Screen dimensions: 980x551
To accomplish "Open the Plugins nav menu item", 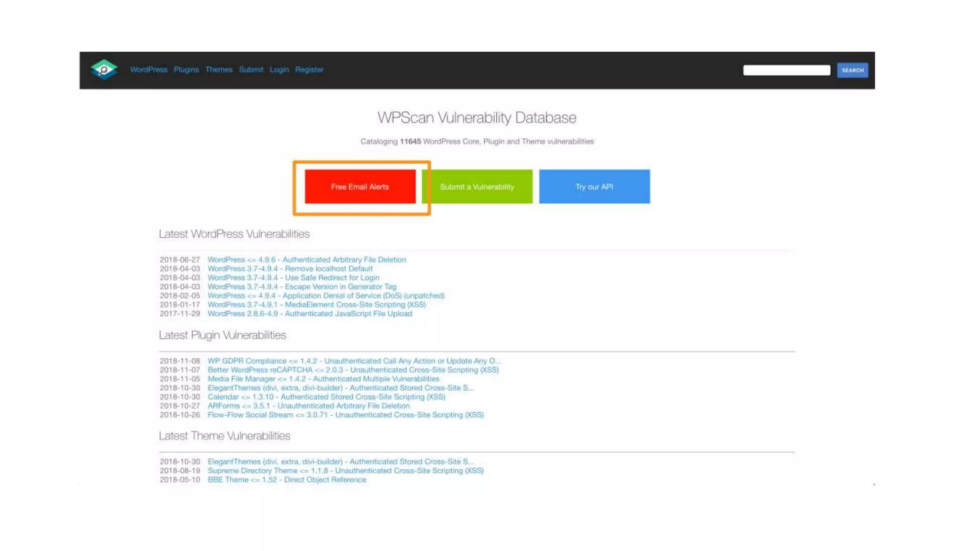I will pos(186,70).
